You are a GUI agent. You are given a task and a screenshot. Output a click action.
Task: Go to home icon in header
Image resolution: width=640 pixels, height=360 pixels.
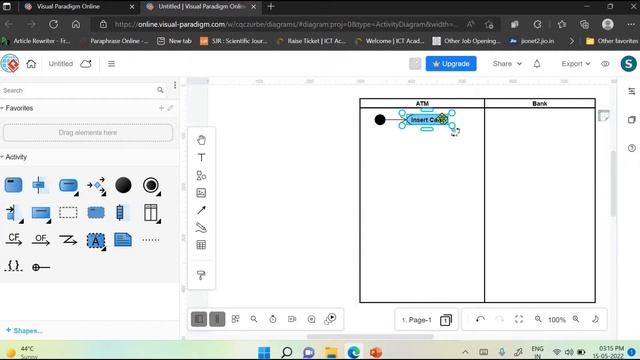pos(31,64)
